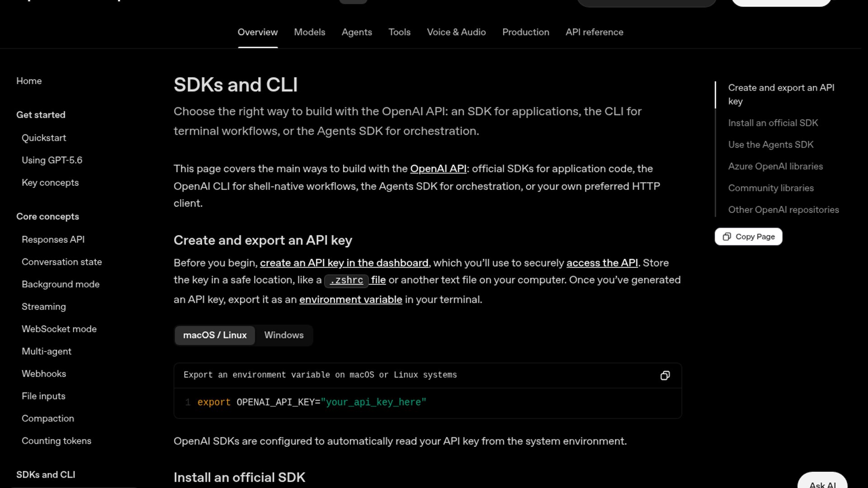Image resolution: width=868 pixels, height=488 pixels.
Task: Click the 'SDKs and CLI' page title
Action: (x=236, y=85)
